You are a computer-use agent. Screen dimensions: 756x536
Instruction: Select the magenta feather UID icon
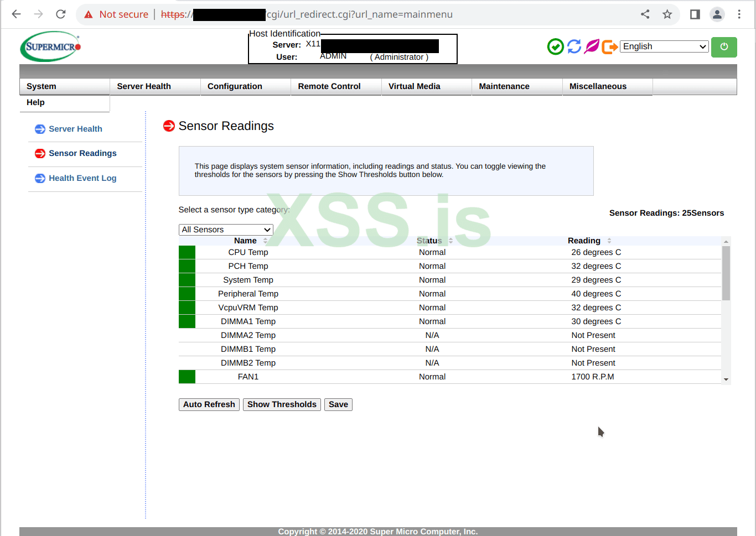pyautogui.click(x=592, y=46)
